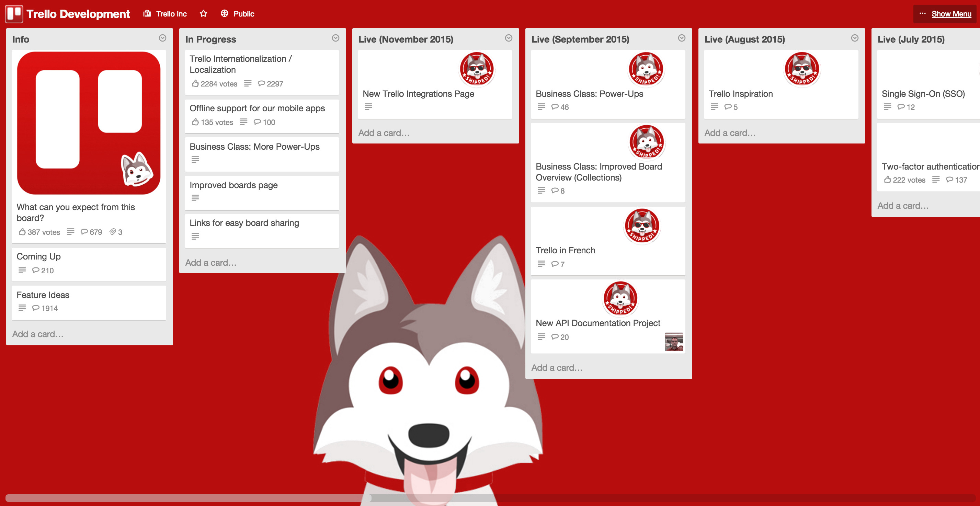Add a card to In Progress list
This screenshot has height=506, width=980.
[x=211, y=263]
